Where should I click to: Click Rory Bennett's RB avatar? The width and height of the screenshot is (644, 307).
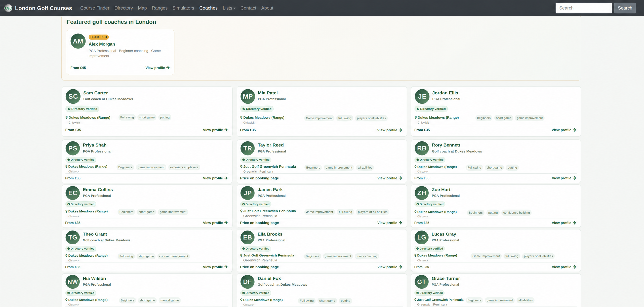pyautogui.click(x=422, y=148)
